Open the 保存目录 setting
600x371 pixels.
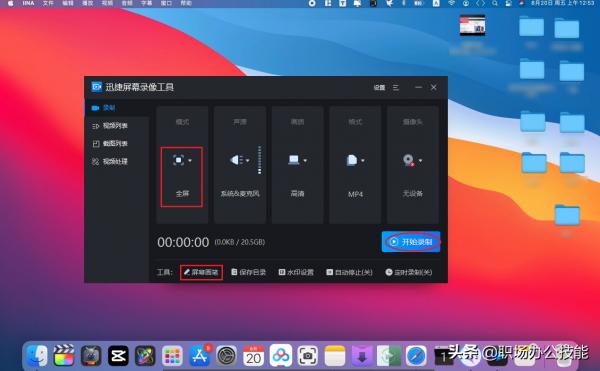pos(249,272)
